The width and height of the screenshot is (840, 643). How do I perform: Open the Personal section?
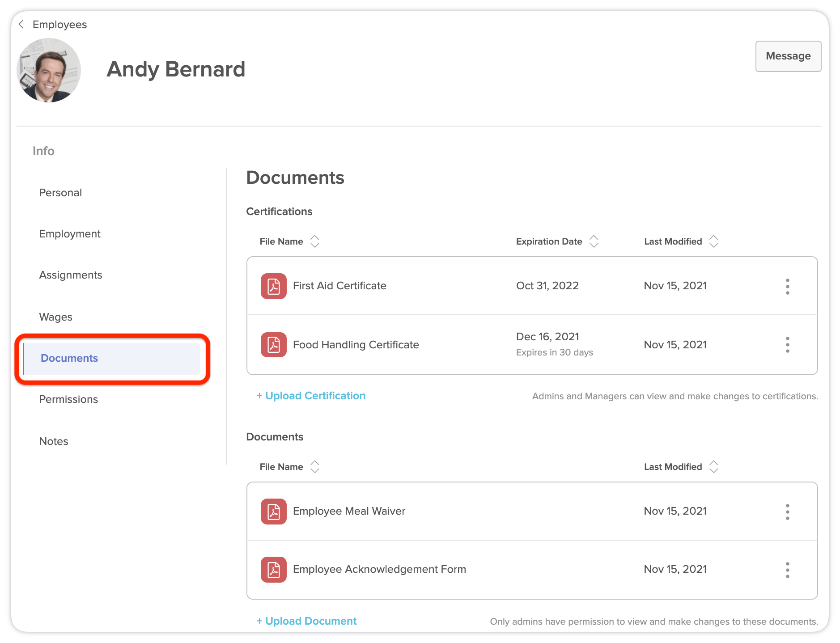(60, 193)
